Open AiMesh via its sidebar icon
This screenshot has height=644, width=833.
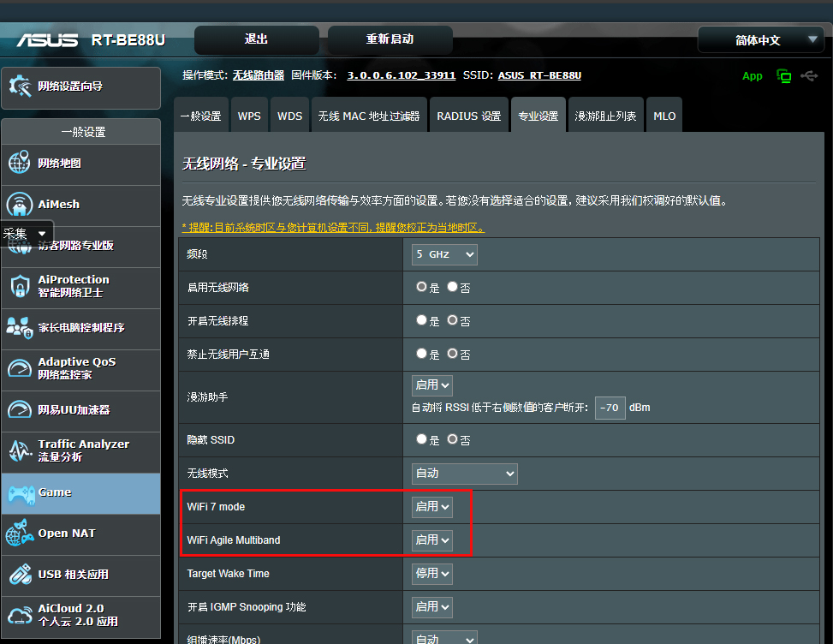coord(20,205)
